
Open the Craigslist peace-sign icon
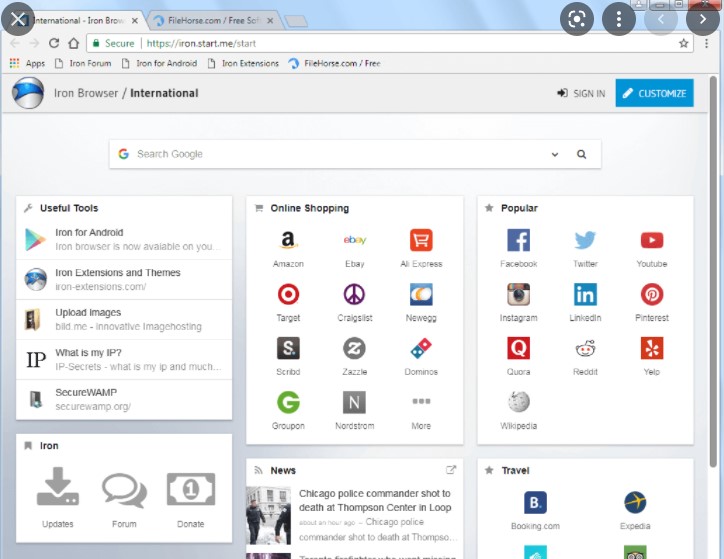point(355,294)
